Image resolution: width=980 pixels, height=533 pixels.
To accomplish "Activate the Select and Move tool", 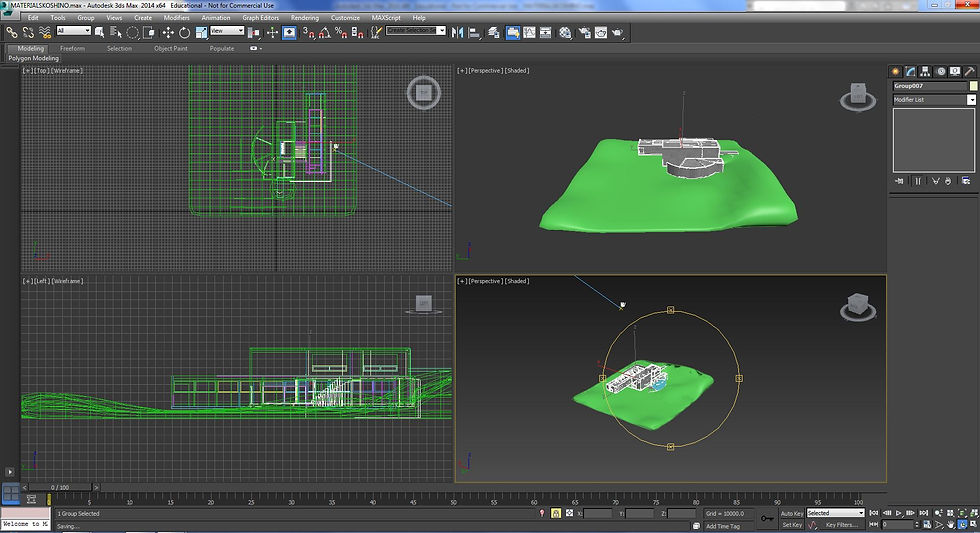I will [168, 32].
